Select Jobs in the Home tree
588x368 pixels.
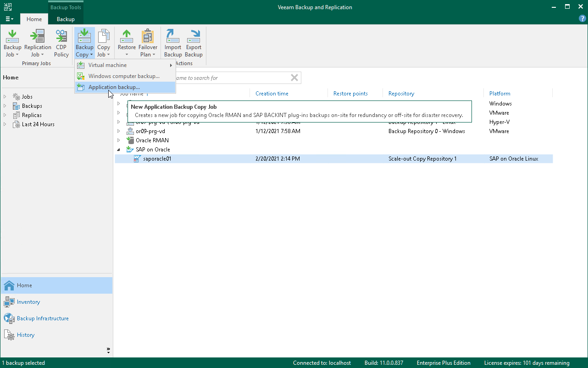27,97
